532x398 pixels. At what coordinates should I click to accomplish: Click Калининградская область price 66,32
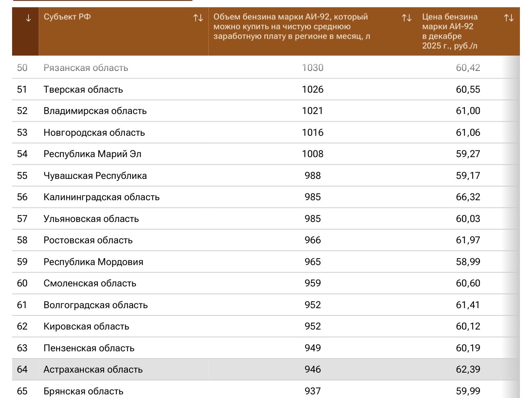click(468, 197)
